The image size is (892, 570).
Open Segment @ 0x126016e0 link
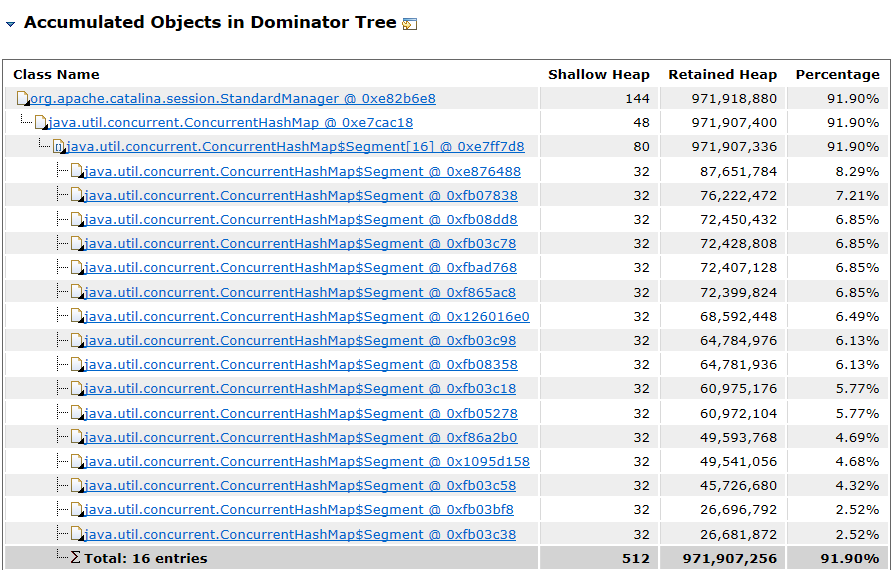307,316
